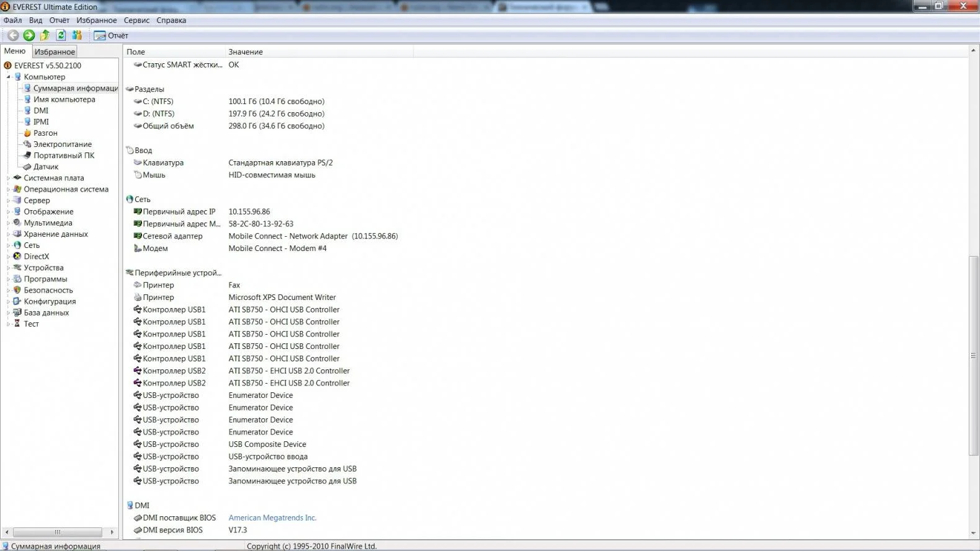980x551 pixels.
Task: Switch to the Избранное sidebar tab
Action: pyautogui.click(x=55, y=52)
